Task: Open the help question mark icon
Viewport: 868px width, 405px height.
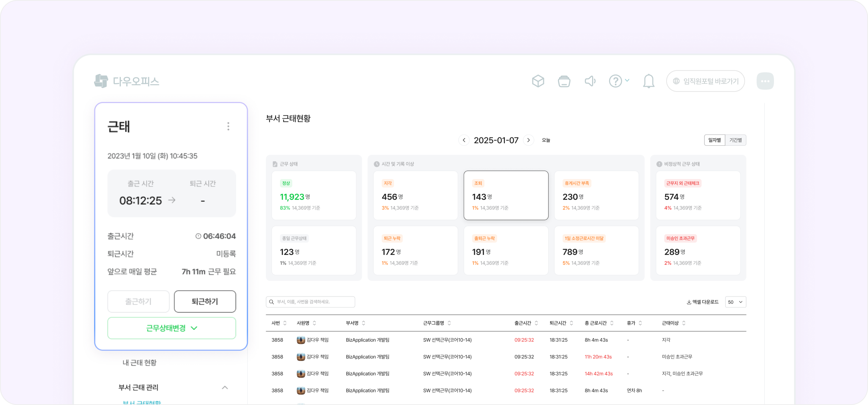Action: point(616,81)
